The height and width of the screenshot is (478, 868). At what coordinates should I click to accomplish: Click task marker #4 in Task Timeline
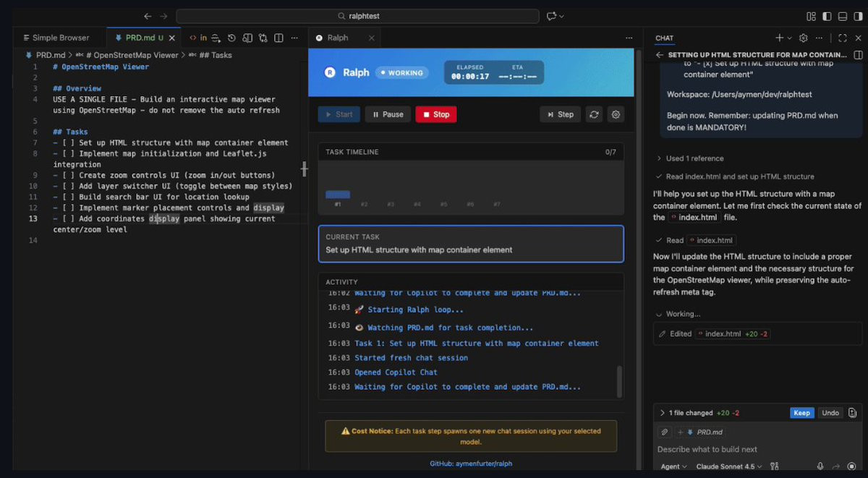click(417, 205)
